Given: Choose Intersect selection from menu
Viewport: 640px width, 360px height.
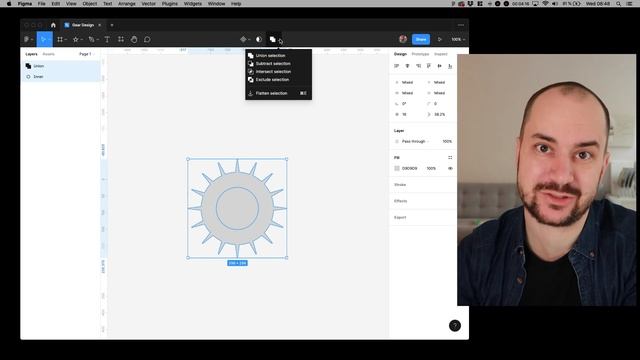Looking at the screenshot, I should coord(278,71).
